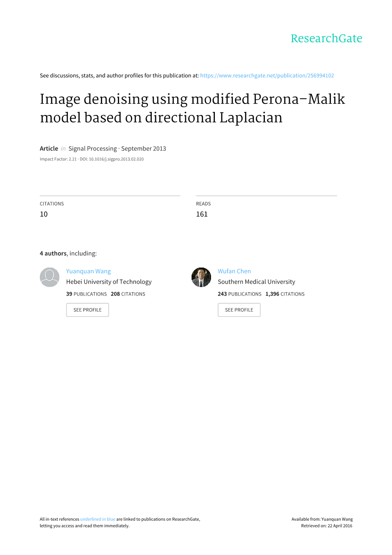Click Wufan Chen's profile photo
The width and height of the screenshot is (392, 555).
(x=201, y=277)
